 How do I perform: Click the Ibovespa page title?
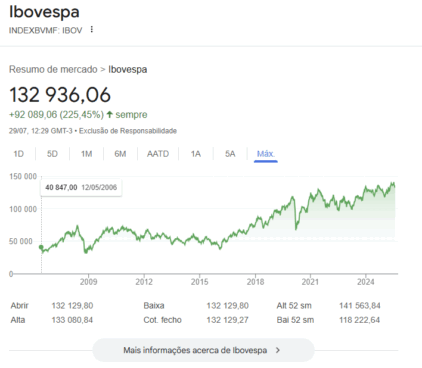(x=44, y=12)
